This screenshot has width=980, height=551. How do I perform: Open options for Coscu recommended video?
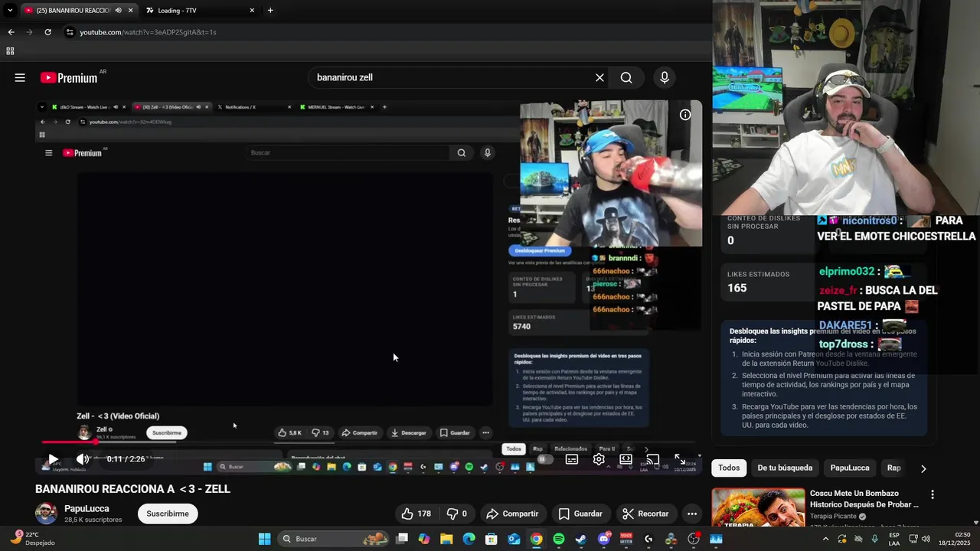point(932,494)
